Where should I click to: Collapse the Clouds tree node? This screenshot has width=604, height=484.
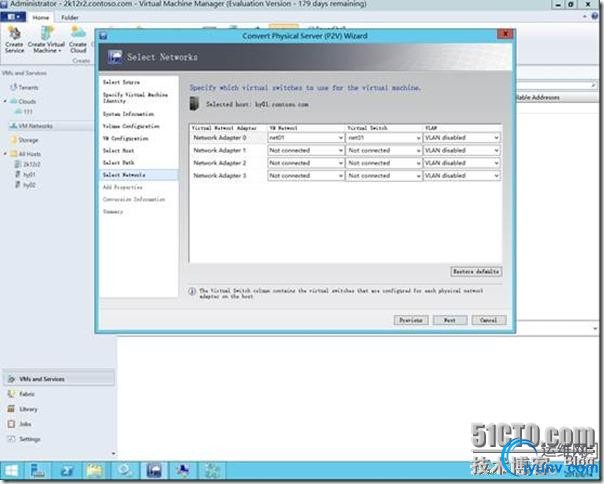click(x=5, y=101)
